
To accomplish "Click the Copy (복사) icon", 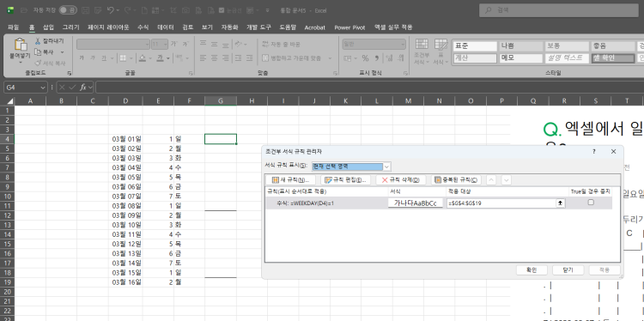I will pyautogui.click(x=38, y=52).
